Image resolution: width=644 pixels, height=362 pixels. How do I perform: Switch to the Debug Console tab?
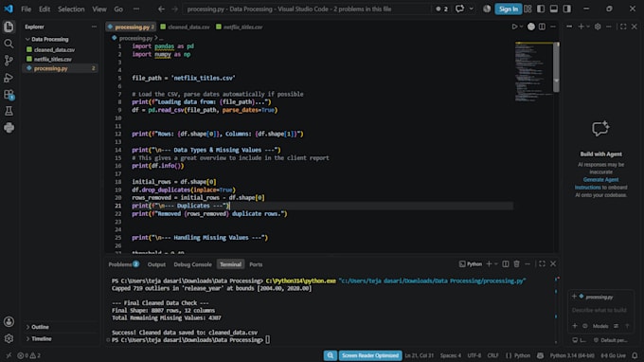tap(192, 264)
